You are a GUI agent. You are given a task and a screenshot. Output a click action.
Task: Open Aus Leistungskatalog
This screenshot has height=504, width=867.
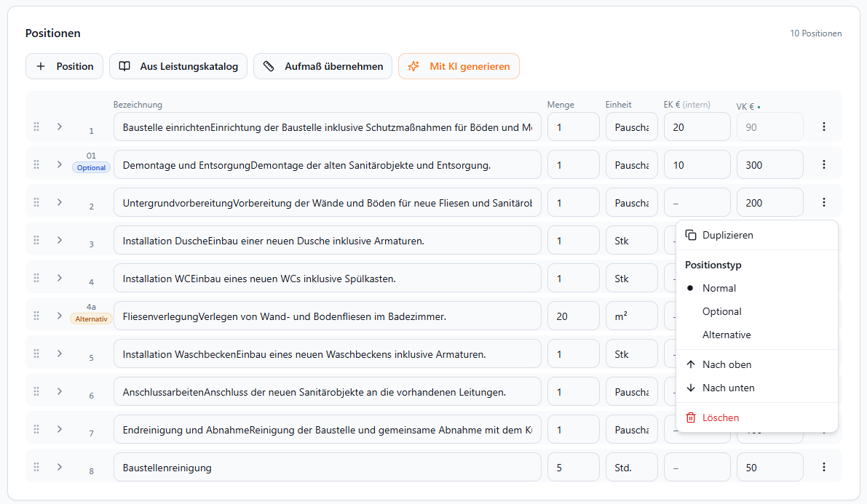[x=178, y=66]
